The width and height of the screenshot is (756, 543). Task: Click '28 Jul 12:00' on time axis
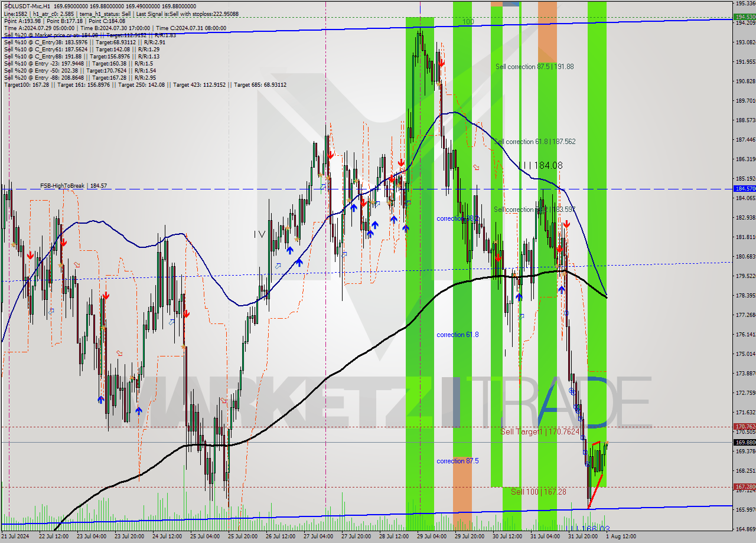click(x=393, y=537)
